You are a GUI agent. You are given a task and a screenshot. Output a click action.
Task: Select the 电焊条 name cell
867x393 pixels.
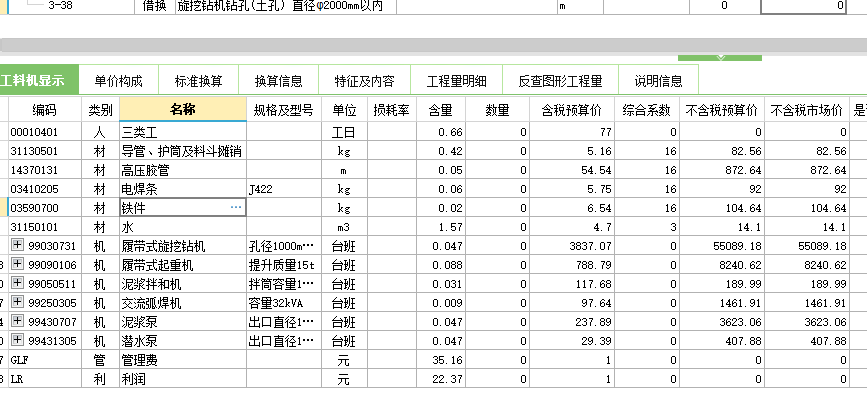pyautogui.click(x=183, y=189)
